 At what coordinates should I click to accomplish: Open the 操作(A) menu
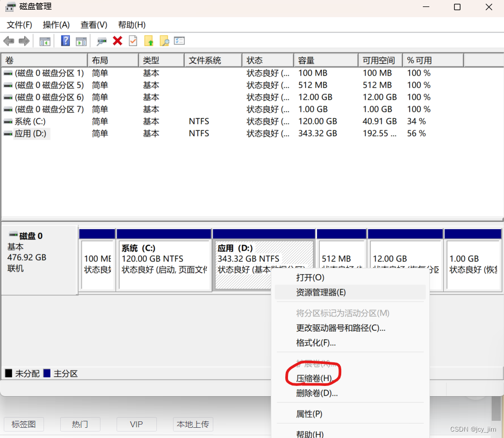tap(56, 25)
